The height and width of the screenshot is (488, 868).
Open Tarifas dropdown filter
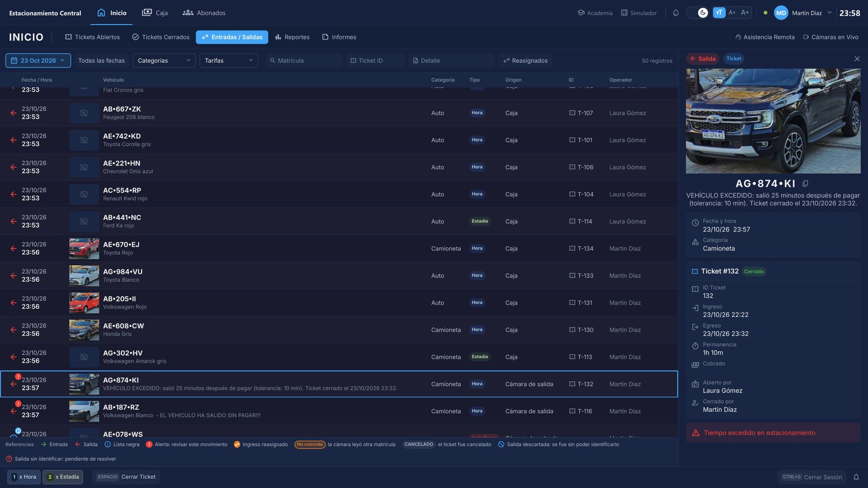(x=229, y=60)
